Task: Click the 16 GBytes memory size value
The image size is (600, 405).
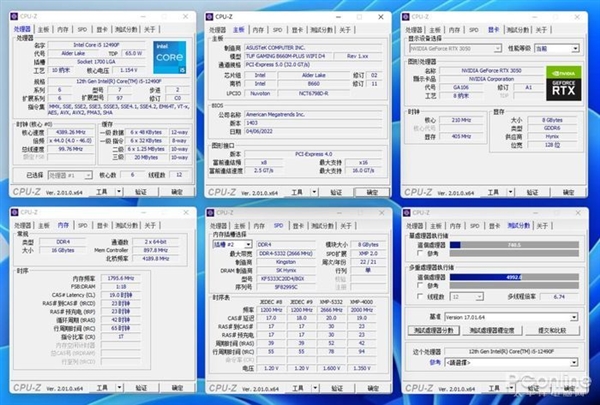Action: 63,250
